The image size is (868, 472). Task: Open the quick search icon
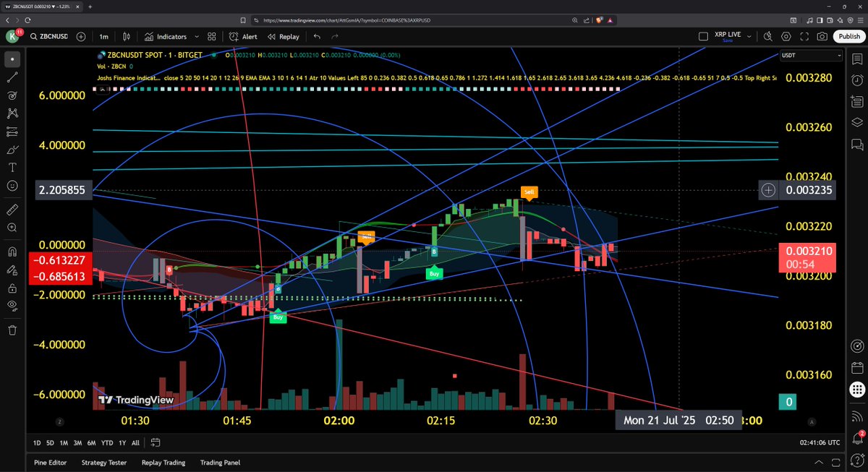coord(769,36)
